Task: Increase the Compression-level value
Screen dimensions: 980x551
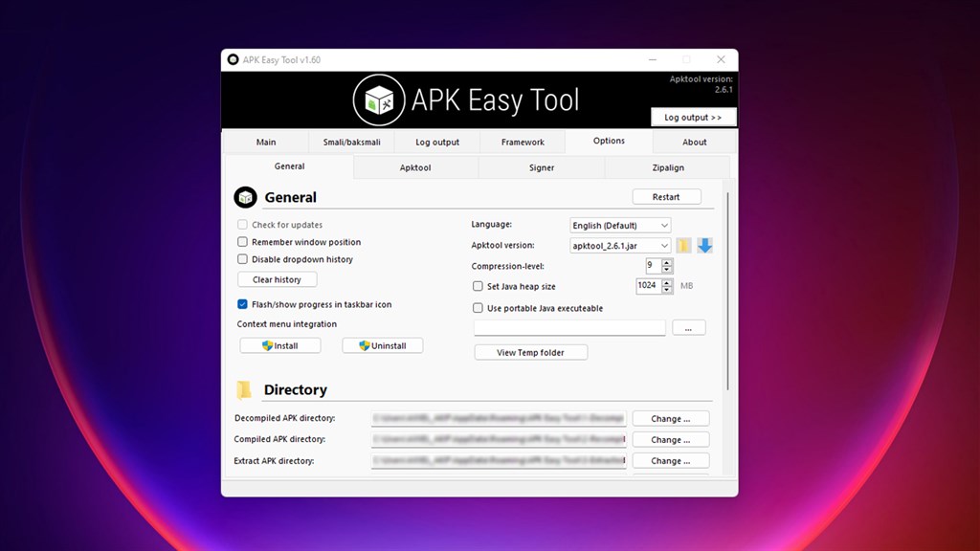Action: 667,262
